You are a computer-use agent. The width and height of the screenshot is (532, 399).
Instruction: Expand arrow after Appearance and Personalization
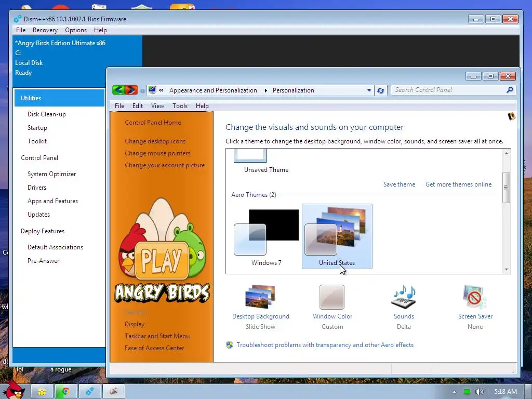point(265,90)
